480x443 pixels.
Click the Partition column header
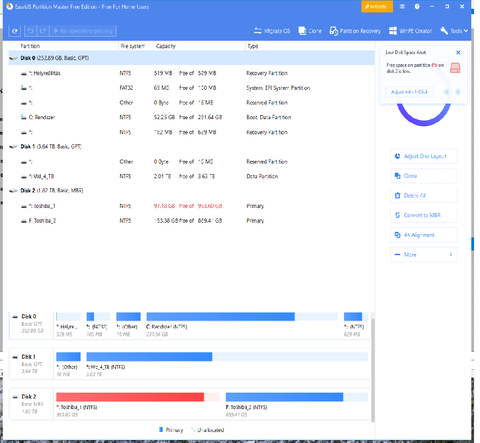pyautogui.click(x=30, y=46)
